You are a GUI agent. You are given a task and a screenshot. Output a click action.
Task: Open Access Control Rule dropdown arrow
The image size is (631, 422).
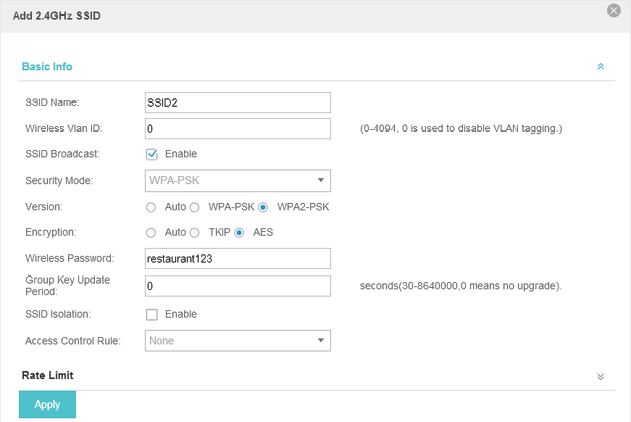pos(321,340)
